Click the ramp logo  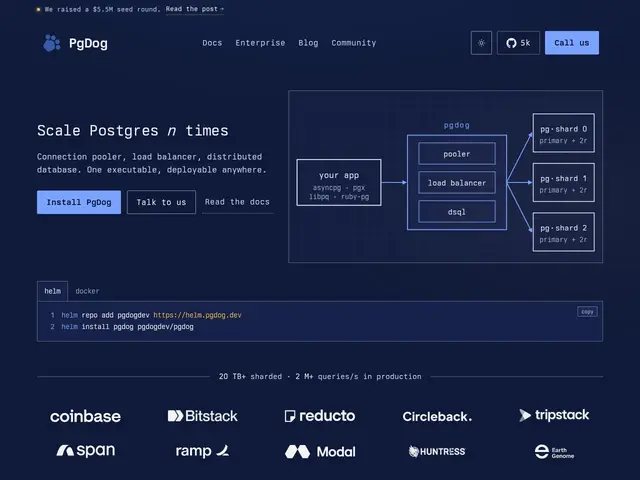[202, 451]
